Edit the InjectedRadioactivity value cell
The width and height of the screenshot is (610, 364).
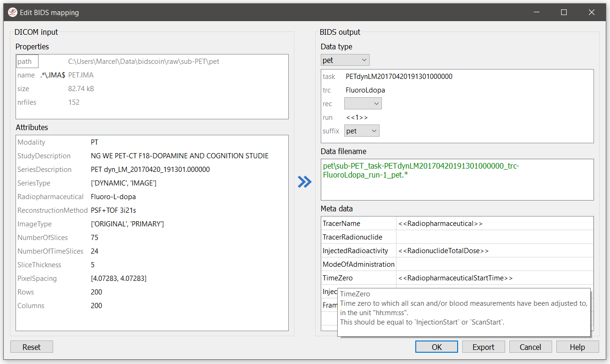tap(494, 251)
